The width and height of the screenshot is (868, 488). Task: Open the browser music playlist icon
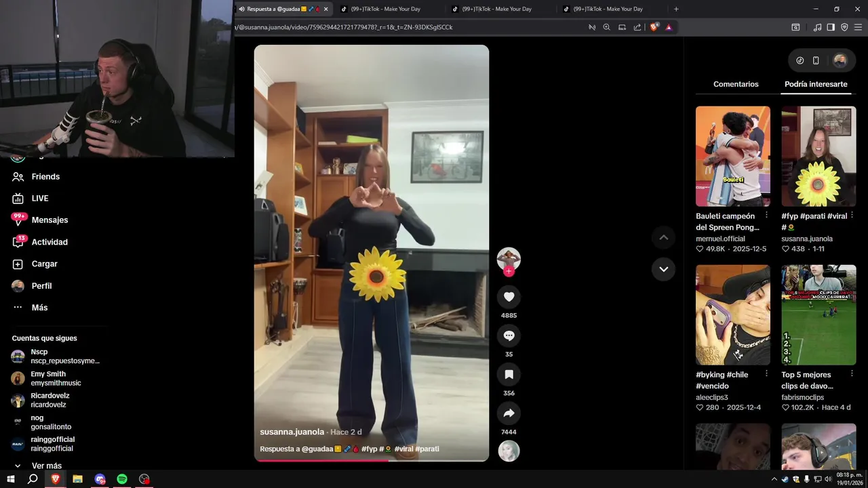tap(817, 27)
